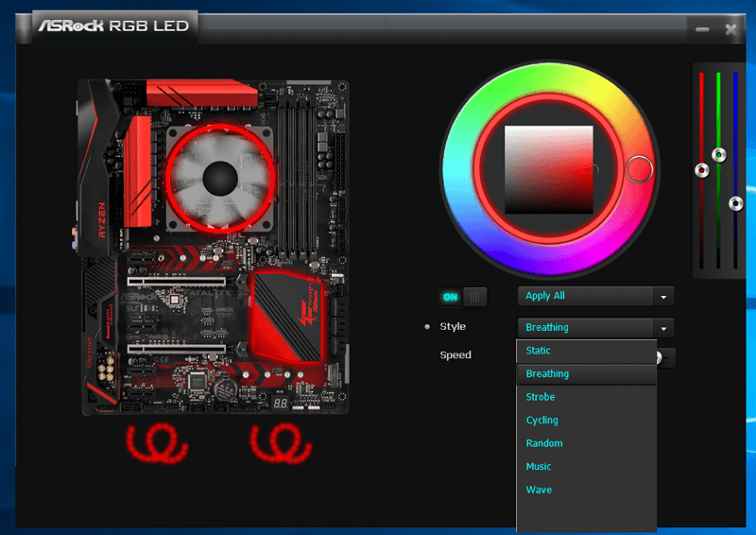Click the green channel slider handle
756x535 pixels.
719,154
